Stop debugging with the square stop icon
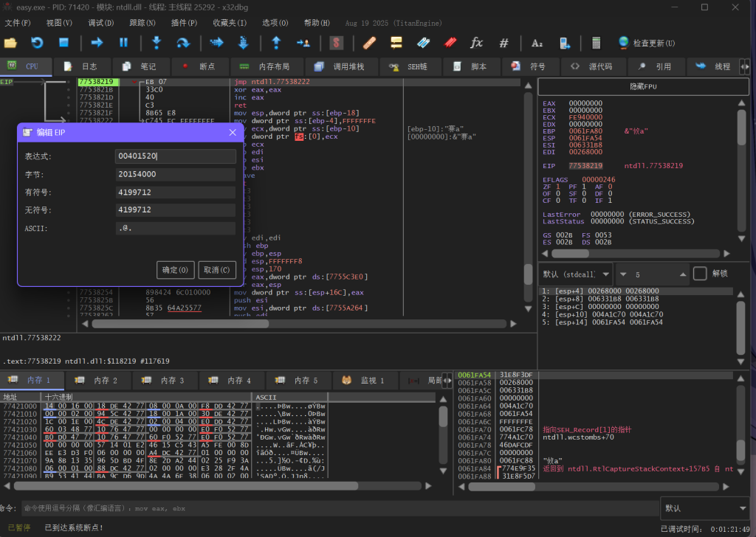 64,43
